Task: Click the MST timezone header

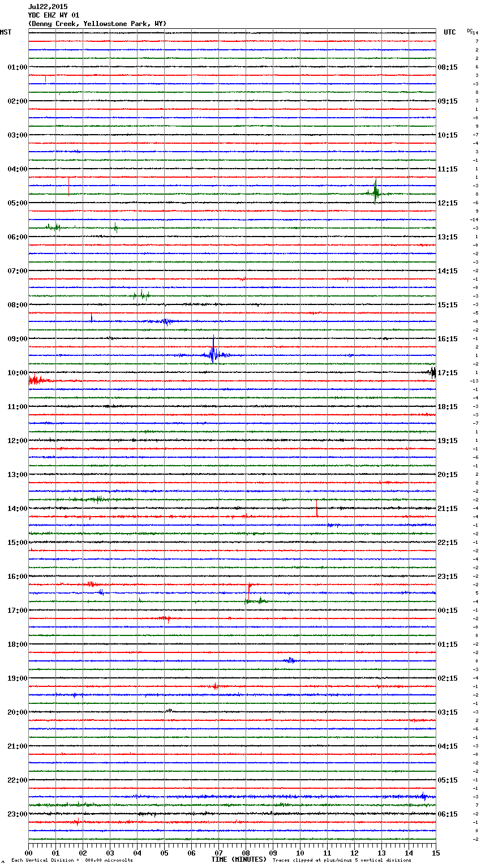Action: click(x=6, y=32)
